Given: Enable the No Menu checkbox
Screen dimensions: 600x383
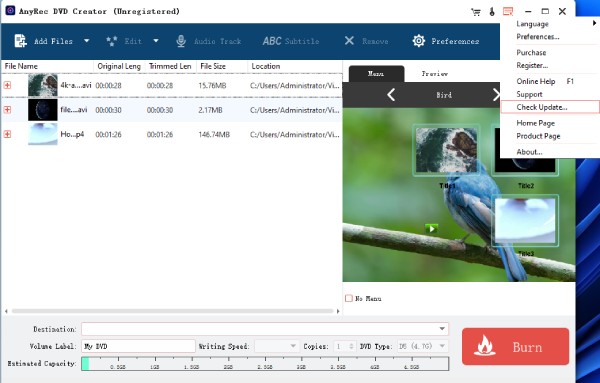Looking at the screenshot, I should coord(349,298).
